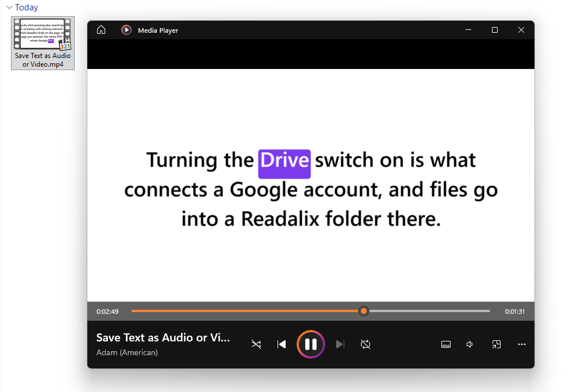Maximize the Media Player window
The width and height of the screenshot is (577, 392).
click(495, 30)
